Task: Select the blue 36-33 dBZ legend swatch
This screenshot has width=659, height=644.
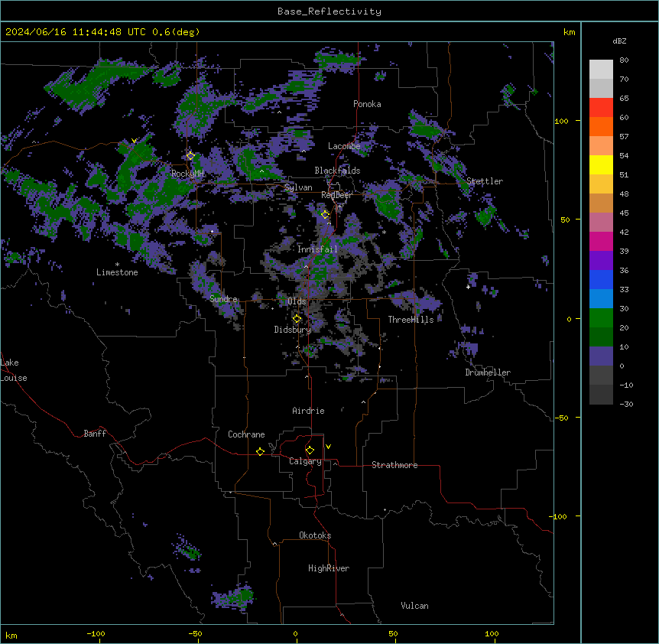Action: coord(601,279)
